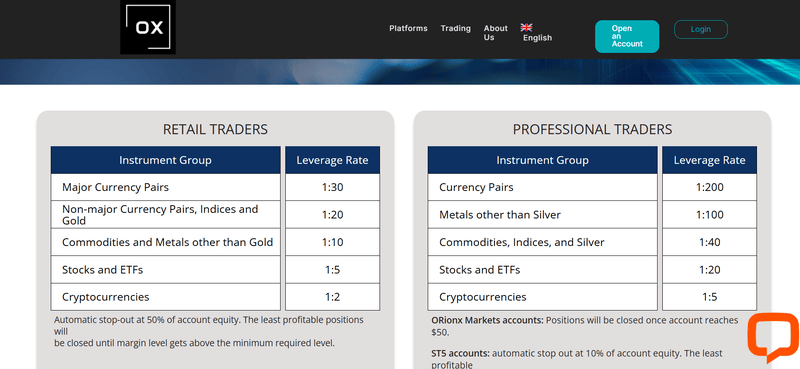Screen dimensions: 800x369
Task: Click Leverage Rate header in Professional table
Action: point(709,160)
